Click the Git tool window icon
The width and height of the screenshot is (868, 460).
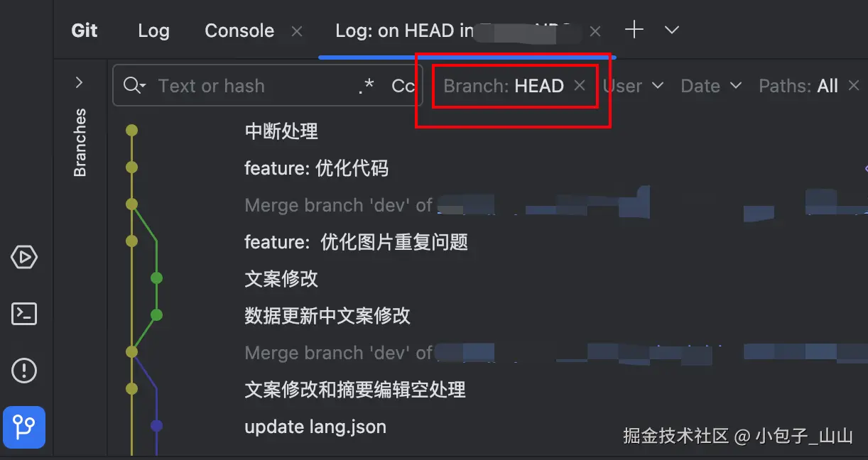click(x=24, y=427)
